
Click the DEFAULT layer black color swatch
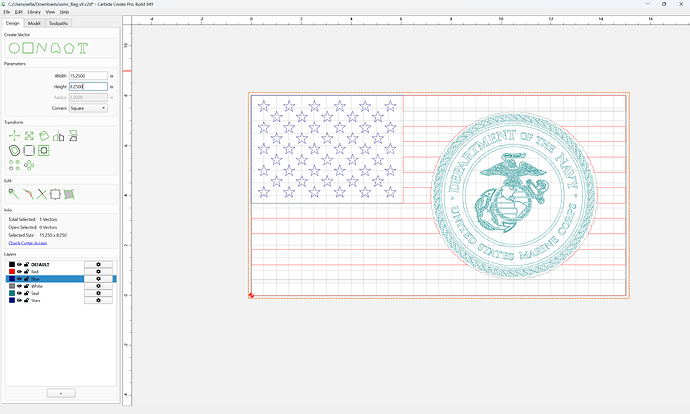12,264
